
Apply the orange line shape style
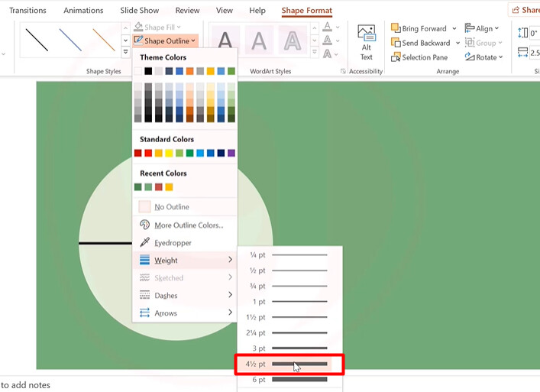(x=104, y=40)
